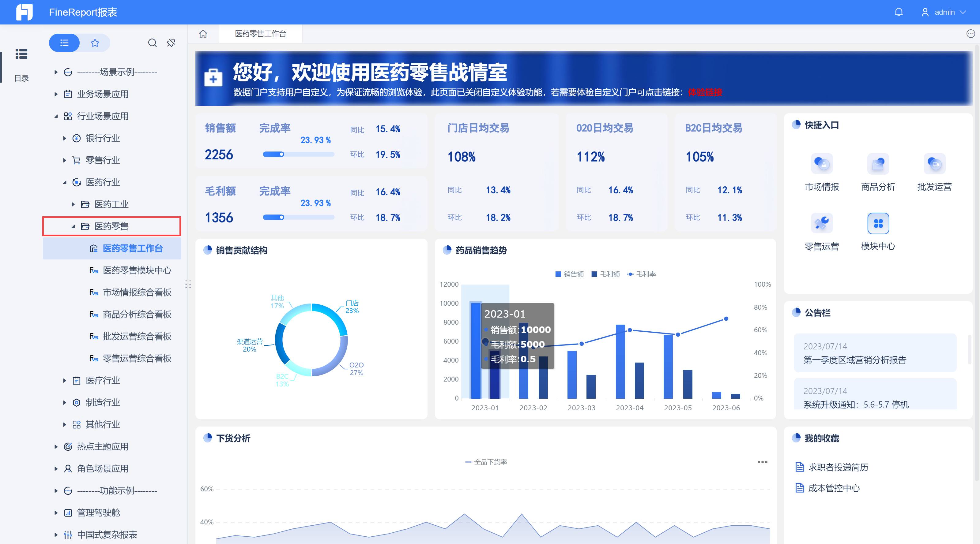Select the 医药零售工作台 tab
This screenshot has width=980, height=544.
pyautogui.click(x=260, y=34)
